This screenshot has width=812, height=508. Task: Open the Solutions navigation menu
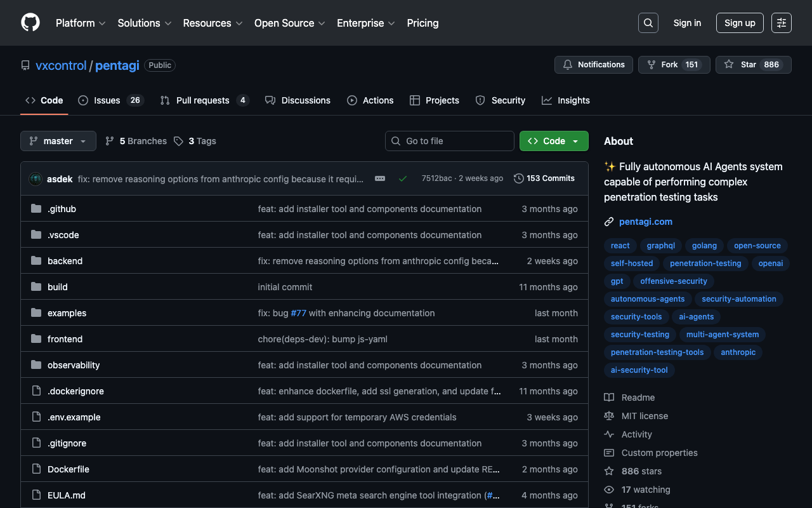click(145, 23)
